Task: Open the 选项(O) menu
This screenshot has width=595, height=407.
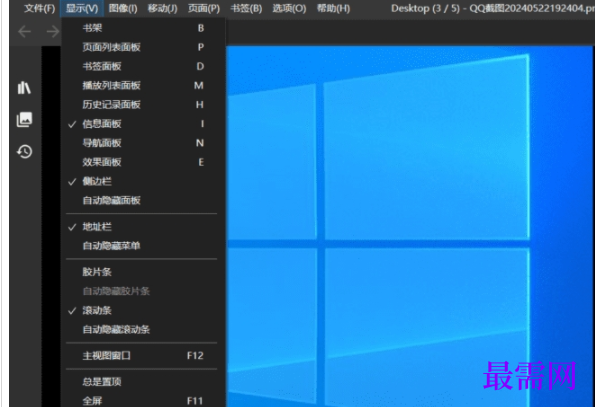Action: [x=289, y=8]
